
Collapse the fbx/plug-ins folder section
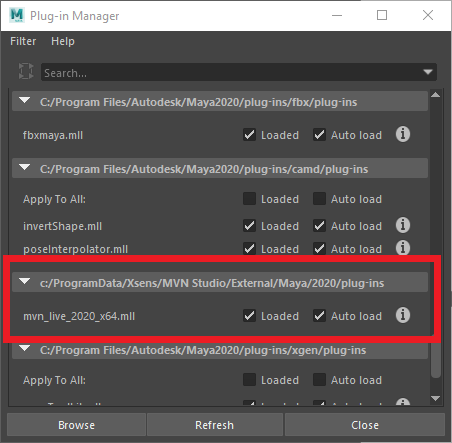click(25, 100)
